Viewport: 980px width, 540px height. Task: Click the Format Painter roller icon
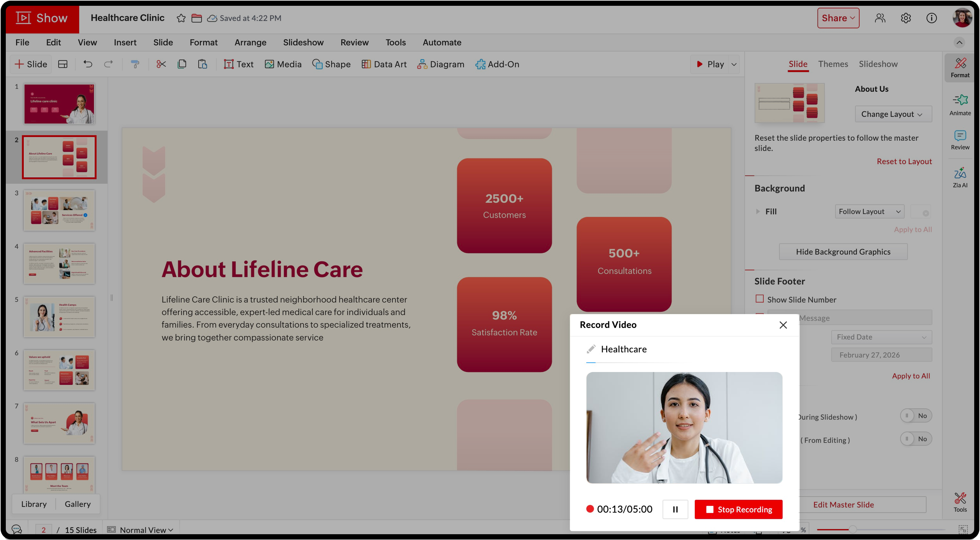point(135,64)
